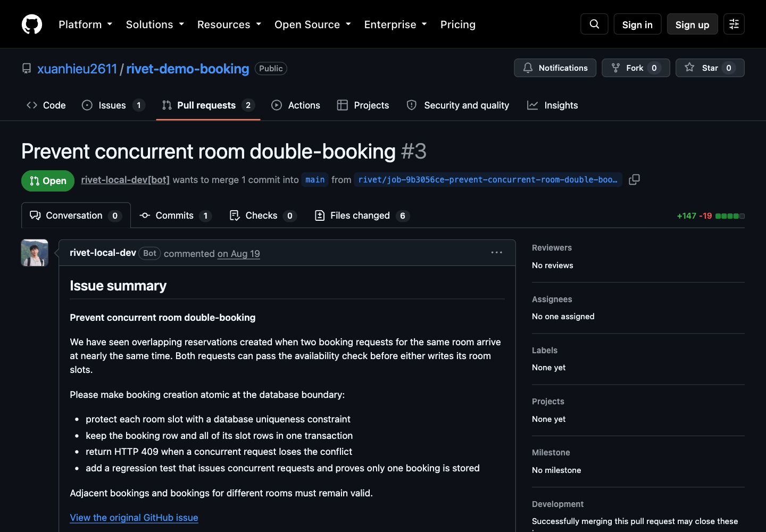Image resolution: width=766 pixels, height=532 pixels.
Task: Click the Sign up button
Action: [x=692, y=24]
